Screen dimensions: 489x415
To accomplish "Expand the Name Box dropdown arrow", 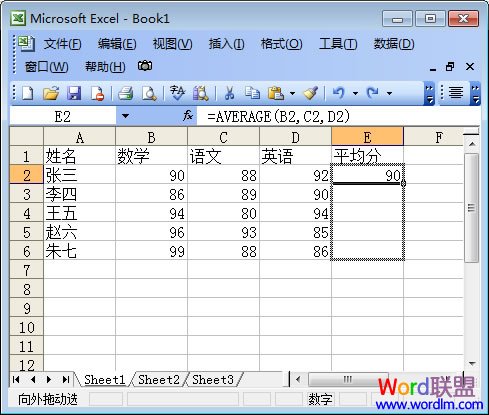I will pyautogui.click(x=125, y=116).
